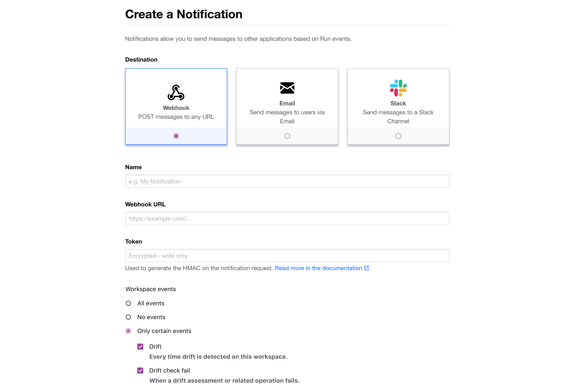The image size is (575, 392).
Task: Click the Webhook destination icon
Action: pyautogui.click(x=176, y=93)
